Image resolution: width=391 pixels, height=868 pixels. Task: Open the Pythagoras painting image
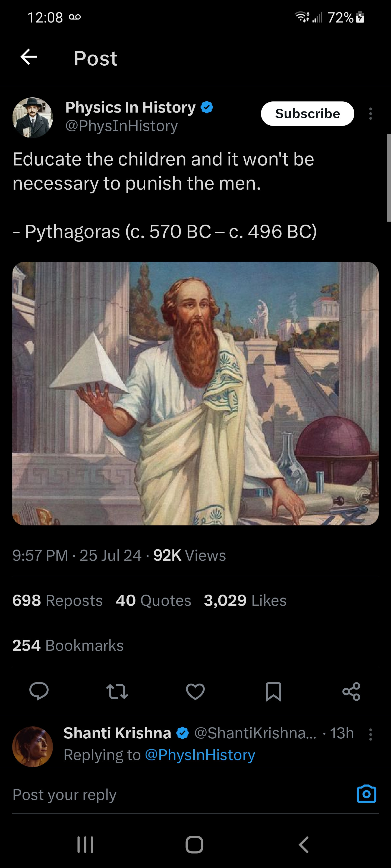tap(195, 393)
